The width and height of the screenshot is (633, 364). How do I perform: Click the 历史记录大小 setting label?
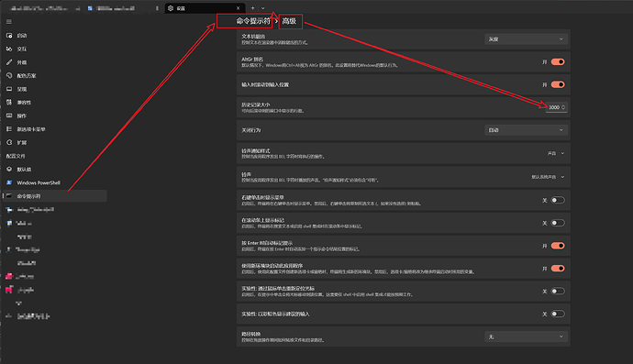click(x=256, y=105)
